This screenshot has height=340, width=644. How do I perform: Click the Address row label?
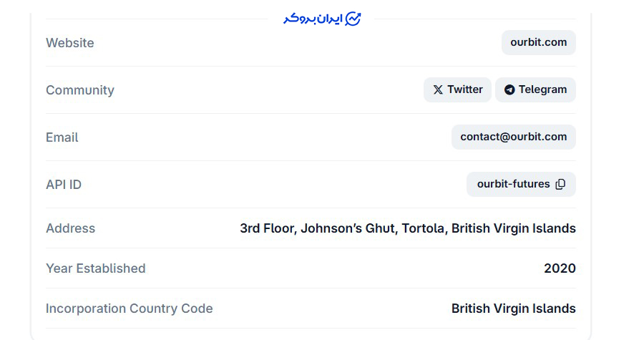(70, 228)
